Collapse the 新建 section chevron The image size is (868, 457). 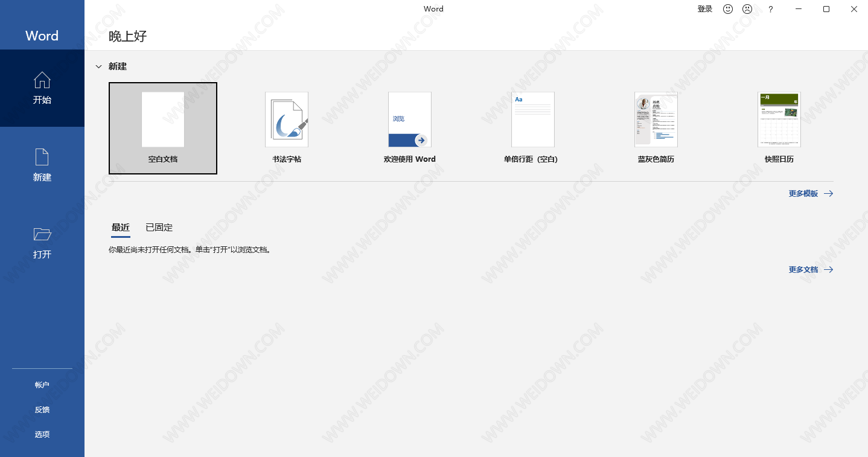pos(98,66)
